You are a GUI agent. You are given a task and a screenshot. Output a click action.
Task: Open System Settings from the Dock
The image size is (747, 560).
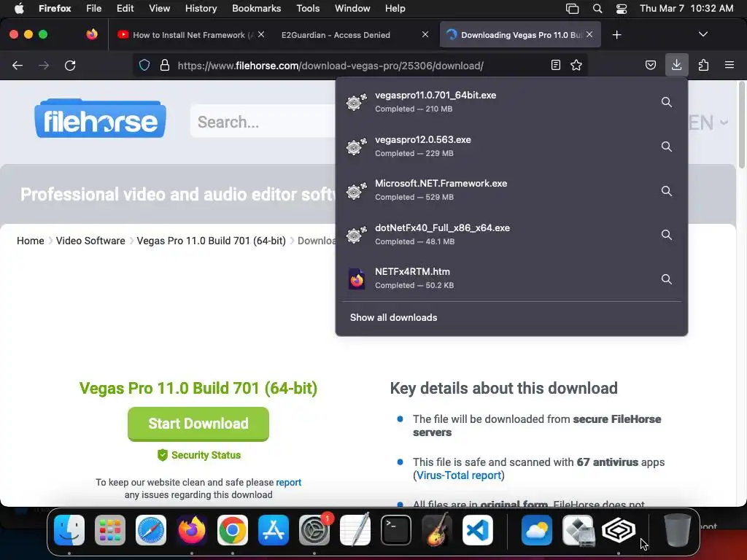tap(314, 530)
